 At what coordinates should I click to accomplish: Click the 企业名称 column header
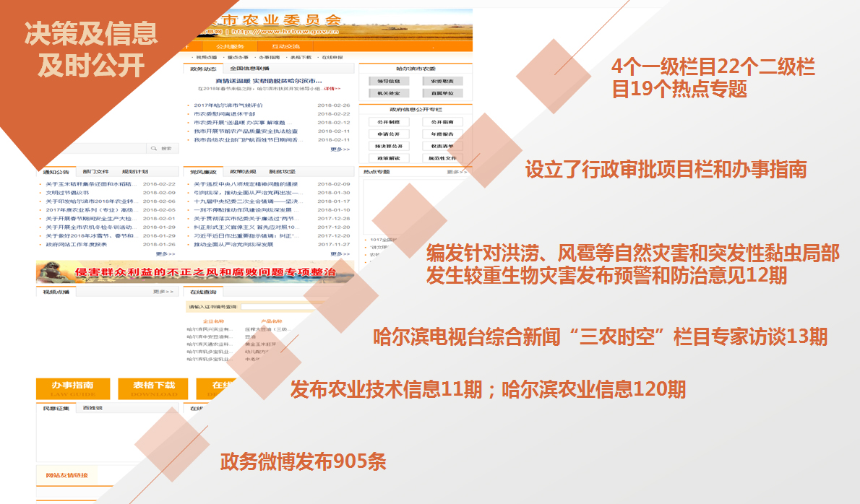(213, 321)
